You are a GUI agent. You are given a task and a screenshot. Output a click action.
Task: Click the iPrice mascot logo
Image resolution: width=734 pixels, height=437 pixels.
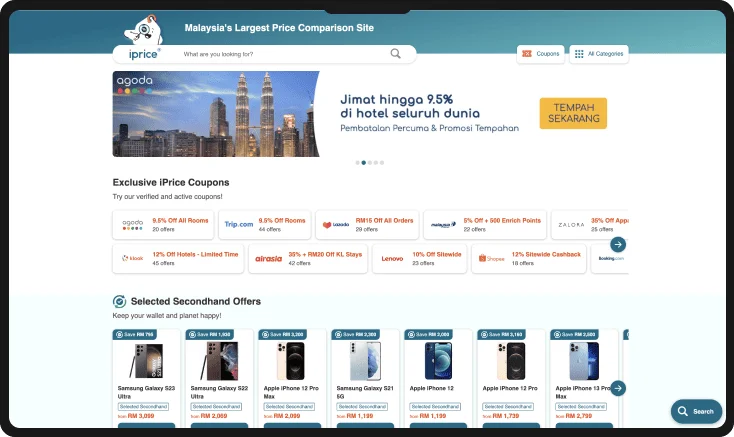tap(144, 30)
